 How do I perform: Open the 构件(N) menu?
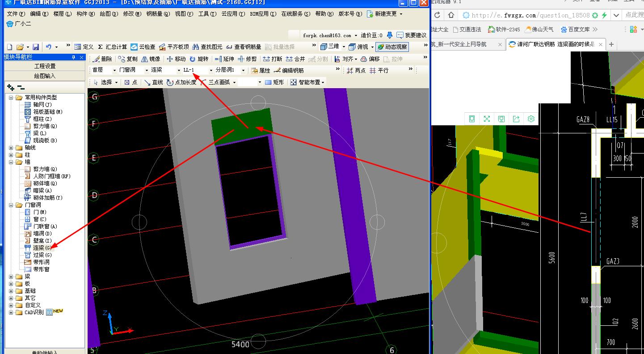pyautogui.click(x=86, y=14)
